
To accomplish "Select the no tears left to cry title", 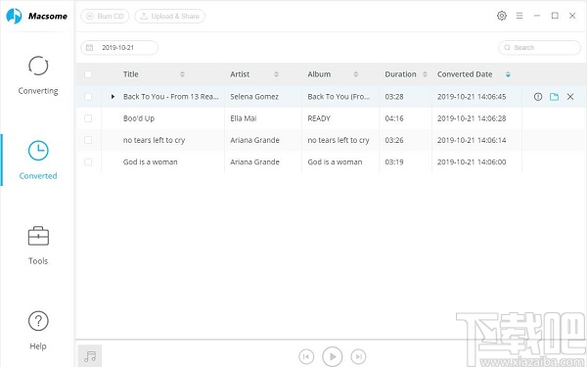I will (154, 140).
